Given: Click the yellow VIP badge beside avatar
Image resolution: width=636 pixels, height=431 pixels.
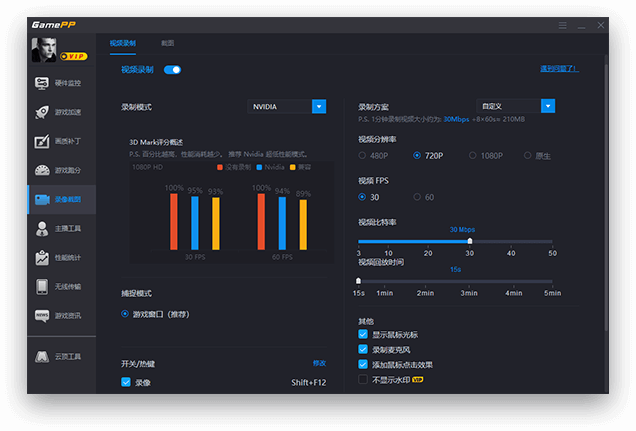Looking at the screenshot, I should coord(73,56).
